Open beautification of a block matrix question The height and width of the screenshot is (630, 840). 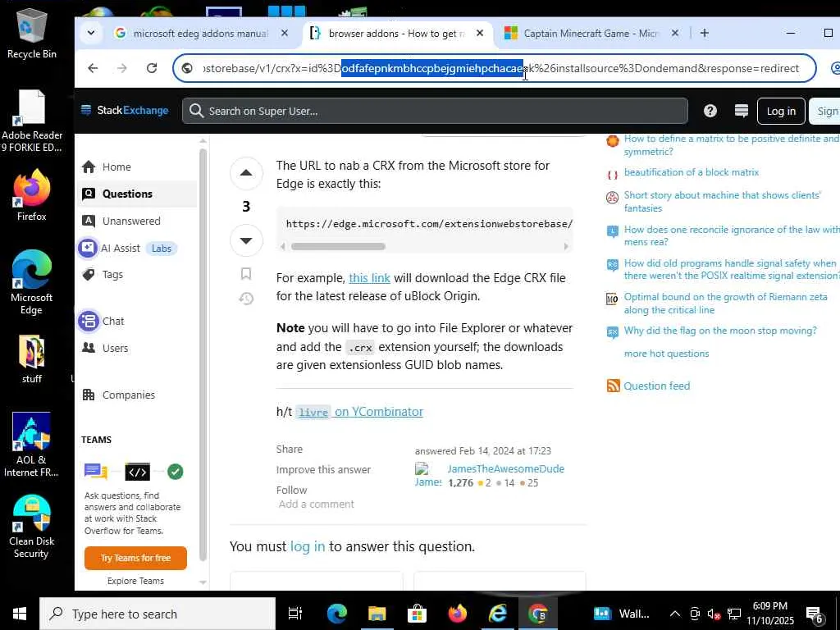(691, 172)
